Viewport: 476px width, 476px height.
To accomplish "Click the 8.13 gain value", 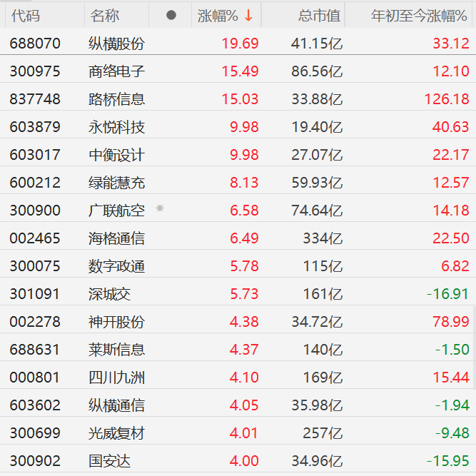I will click(244, 183).
